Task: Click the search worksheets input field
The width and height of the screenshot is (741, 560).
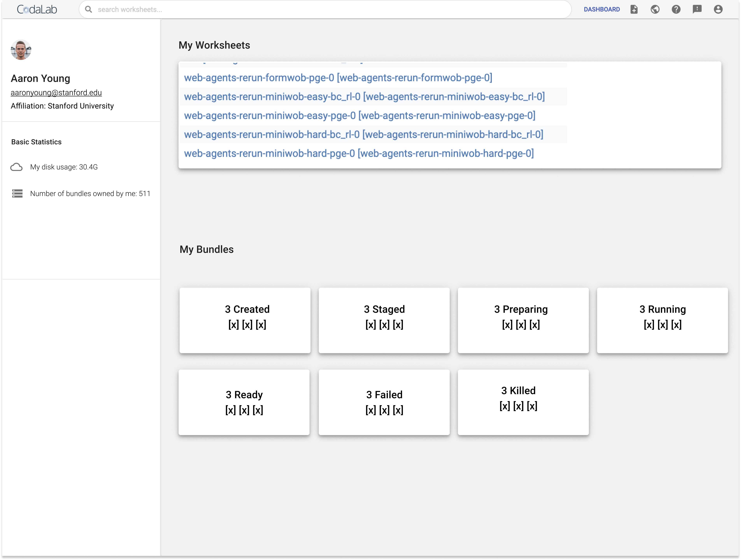Action: (234, 9)
